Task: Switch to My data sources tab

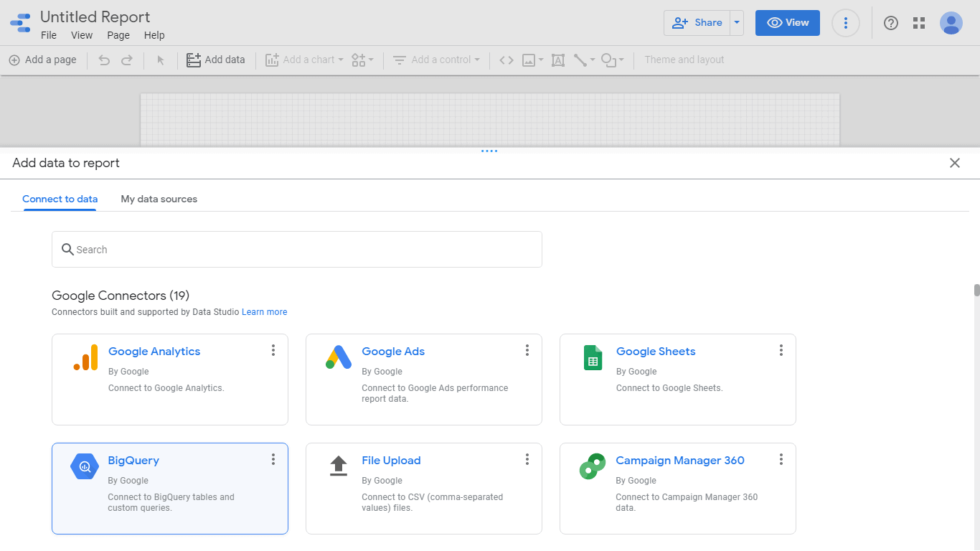Action: coord(159,199)
